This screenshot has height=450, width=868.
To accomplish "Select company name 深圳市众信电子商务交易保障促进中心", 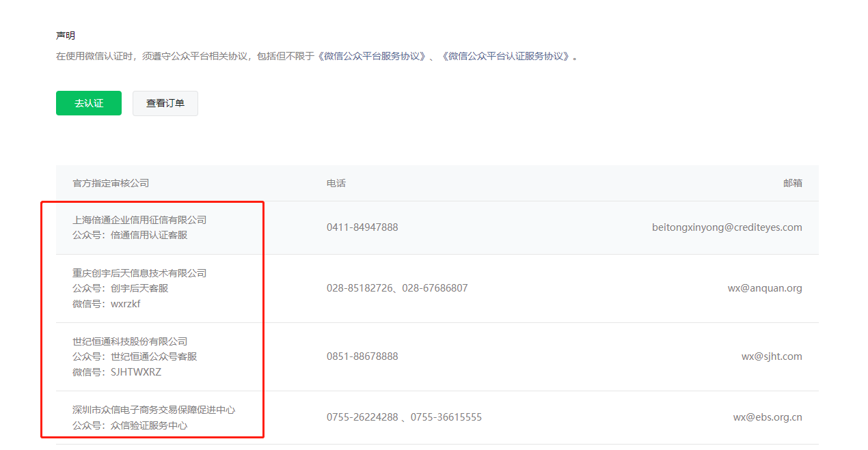I will [154, 410].
